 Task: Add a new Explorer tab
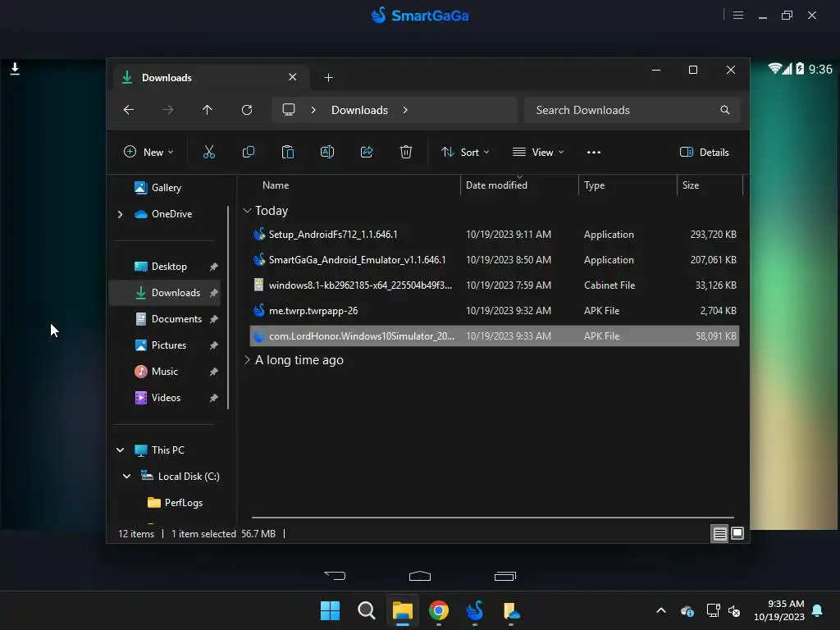(328, 78)
